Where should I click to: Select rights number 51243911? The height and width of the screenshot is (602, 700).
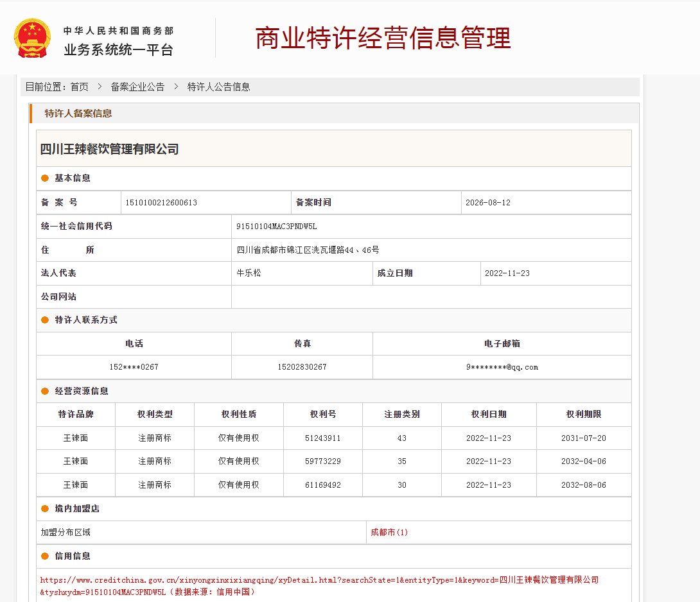pyautogui.click(x=323, y=438)
